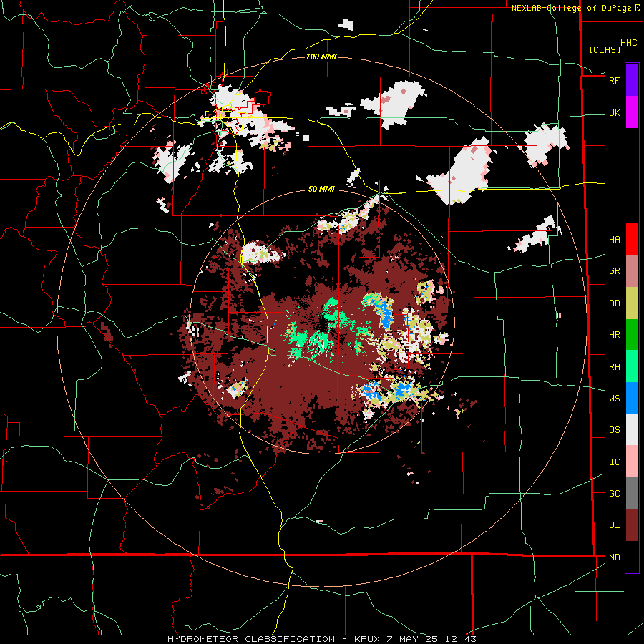Click the WS legend label
This screenshot has width=644, height=644.
tap(614, 399)
